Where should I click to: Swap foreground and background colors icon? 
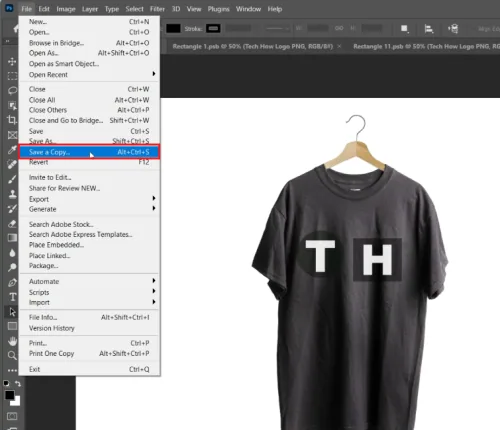point(18,384)
